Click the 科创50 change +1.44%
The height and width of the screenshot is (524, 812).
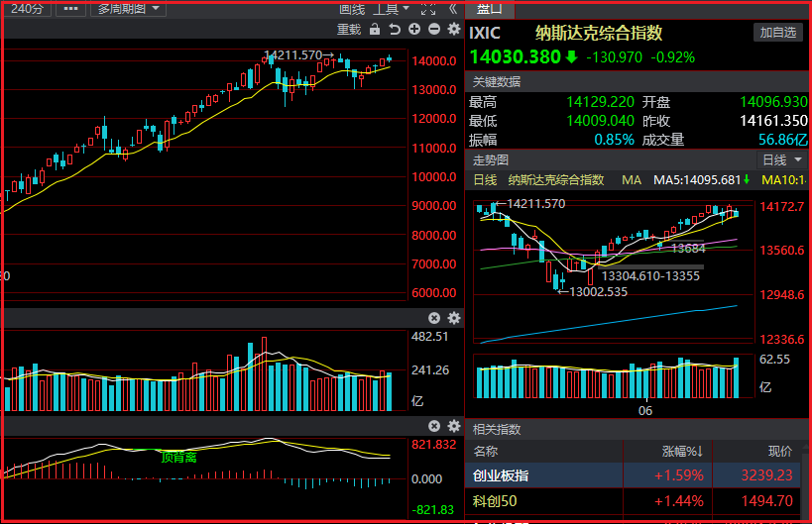tap(679, 501)
